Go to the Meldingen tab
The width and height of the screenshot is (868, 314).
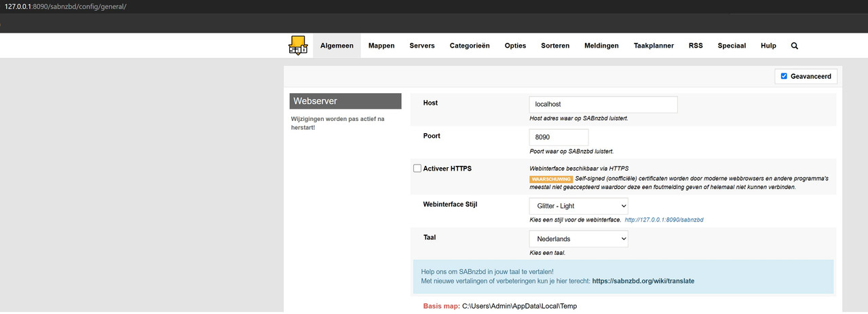coord(601,46)
